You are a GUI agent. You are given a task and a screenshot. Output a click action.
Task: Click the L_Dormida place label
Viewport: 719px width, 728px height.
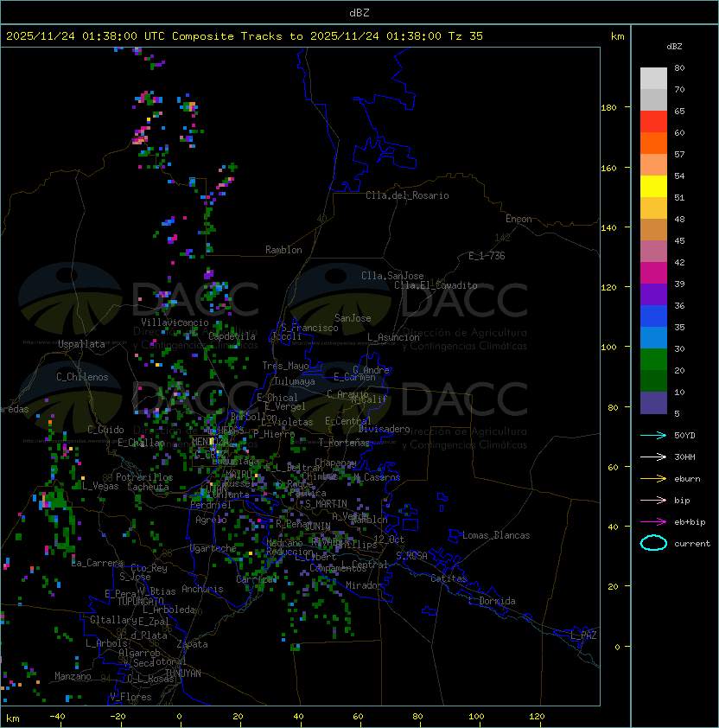[492, 601]
